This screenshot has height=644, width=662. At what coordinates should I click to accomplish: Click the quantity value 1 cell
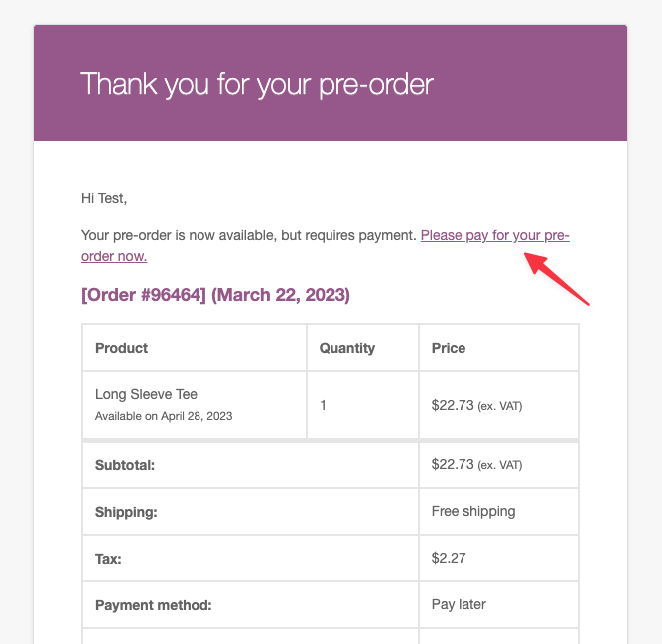(x=325, y=405)
